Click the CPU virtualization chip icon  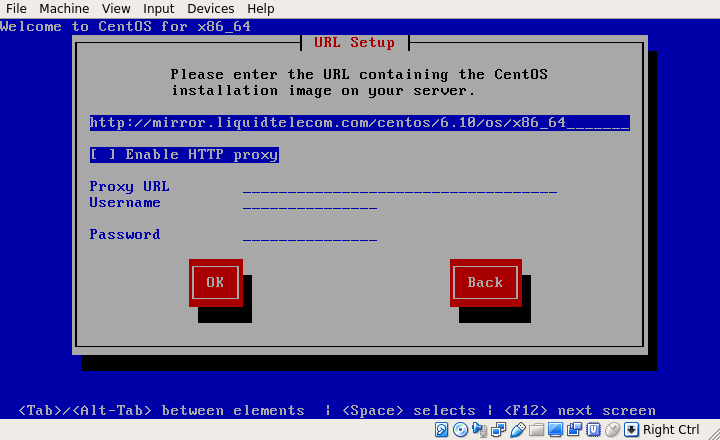click(593, 430)
